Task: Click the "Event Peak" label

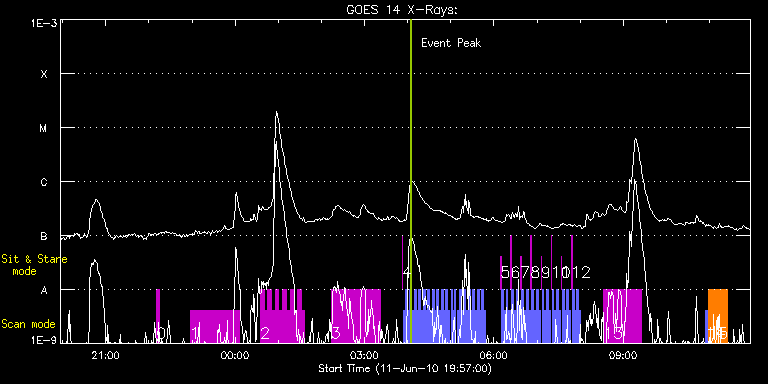Action: click(451, 43)
